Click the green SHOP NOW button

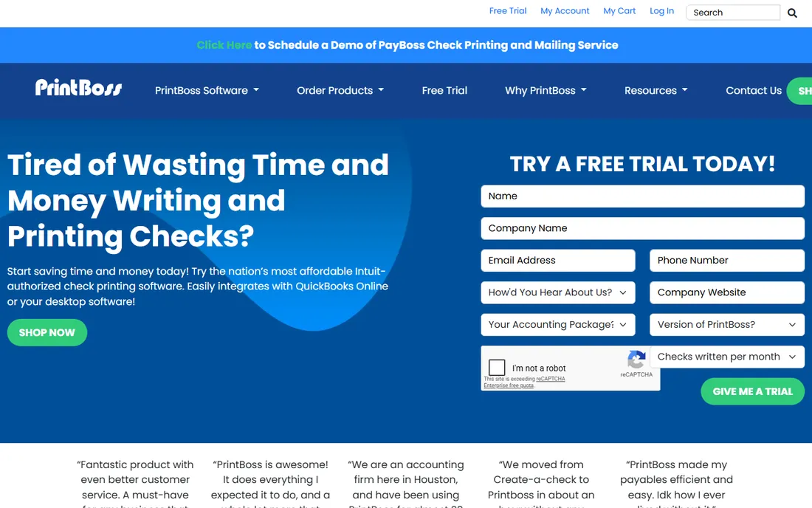pyautogui.click(x=47, y=332)
